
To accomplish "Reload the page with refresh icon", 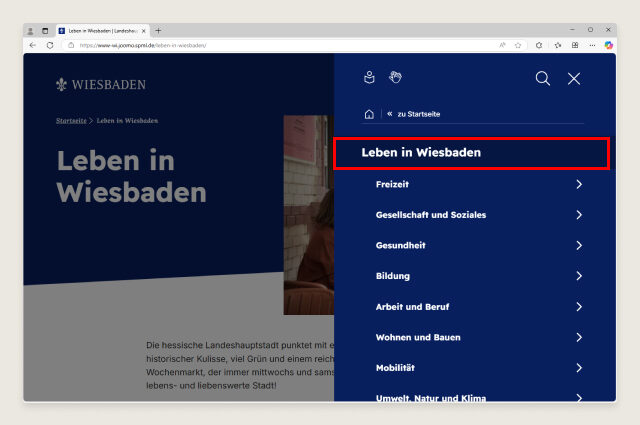I will (50, 45).
